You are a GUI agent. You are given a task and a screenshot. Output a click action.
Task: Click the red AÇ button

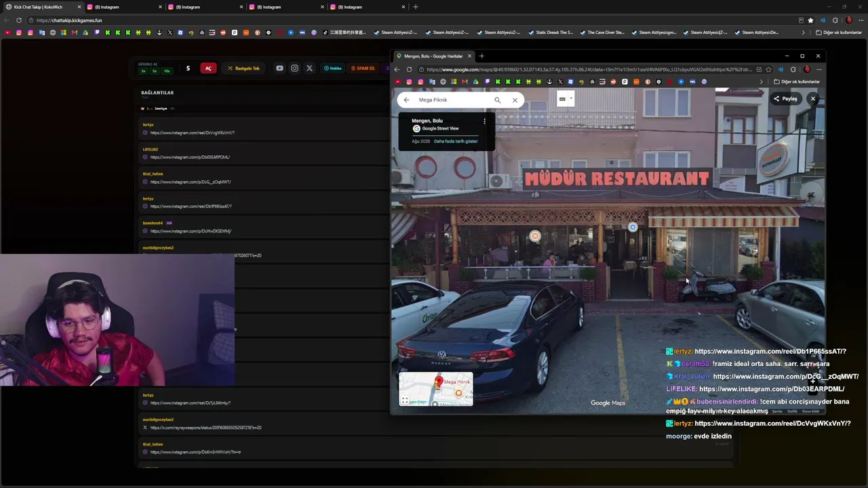tap(208, 68)
